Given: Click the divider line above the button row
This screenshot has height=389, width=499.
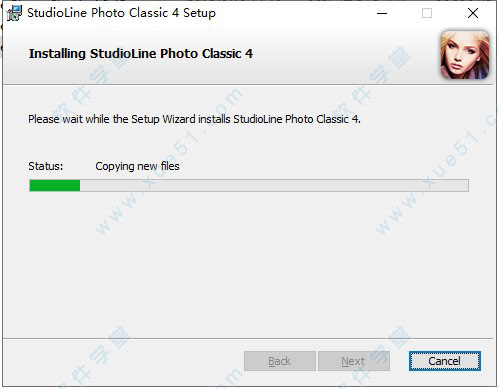Looking at the screenshot, I should pyautogui.click(x=248, y=339).
